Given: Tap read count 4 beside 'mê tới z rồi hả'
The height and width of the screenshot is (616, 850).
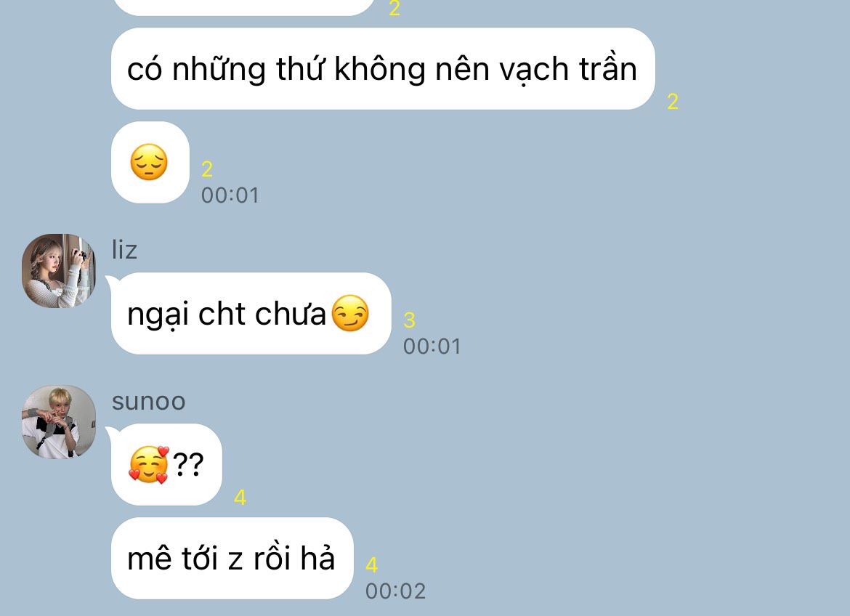Looking at the screenshot, I should tap(371, 565).
